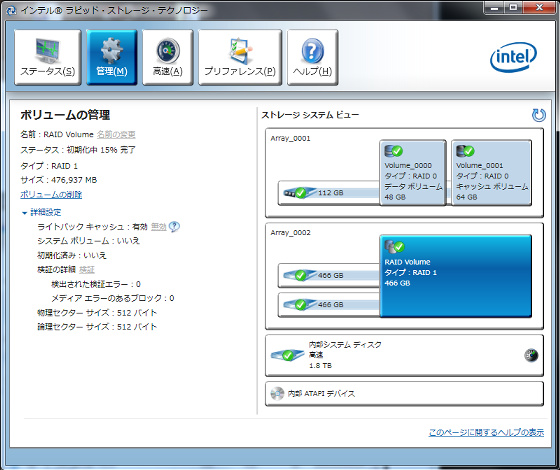Viewport: 560px width, 470px height.
Task: Open the ヘルプ(H) help tab
Action: click(x=312, y=57)
